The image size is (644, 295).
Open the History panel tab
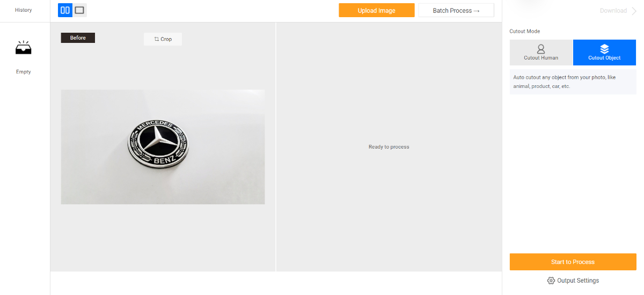point(23,10)
